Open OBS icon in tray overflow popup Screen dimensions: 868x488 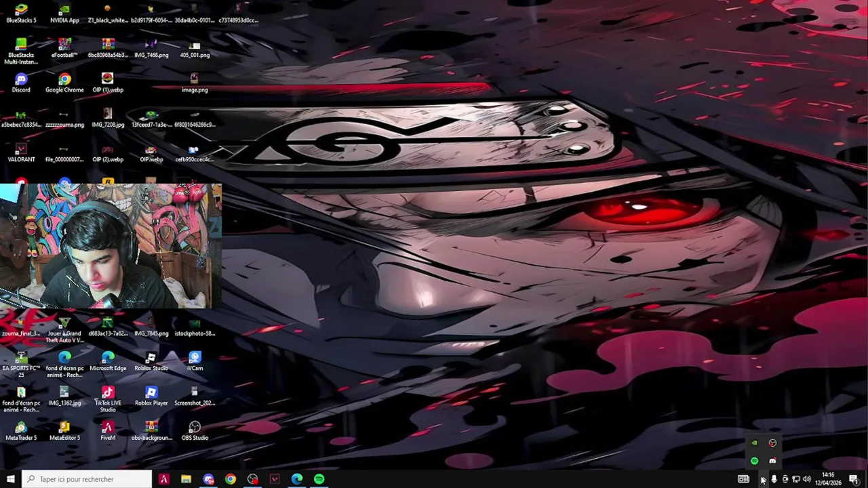[772, 443]
